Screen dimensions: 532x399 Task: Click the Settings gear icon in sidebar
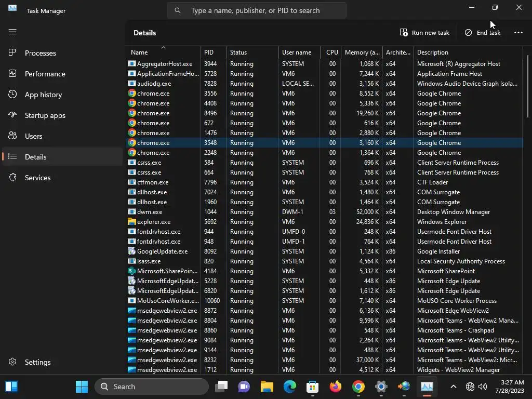[x=12, y=362]
